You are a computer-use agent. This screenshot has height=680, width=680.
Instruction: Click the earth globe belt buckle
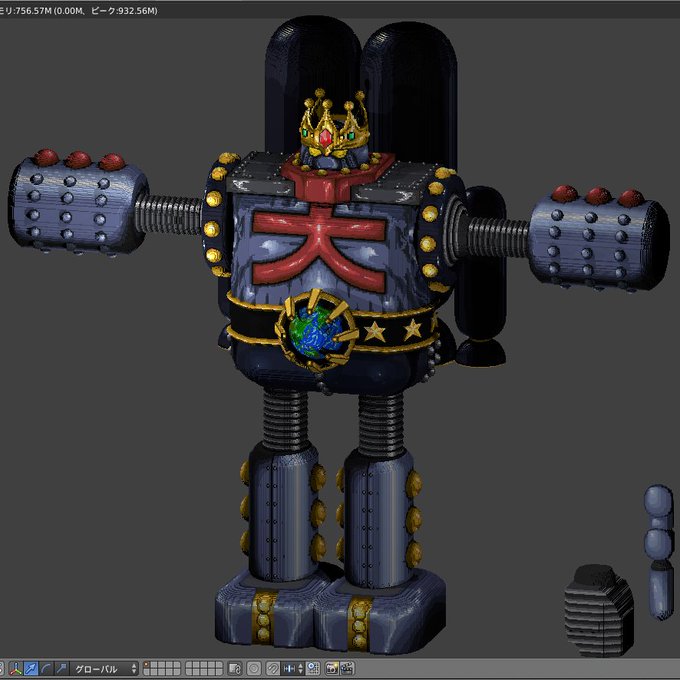(x=317, y=331)
